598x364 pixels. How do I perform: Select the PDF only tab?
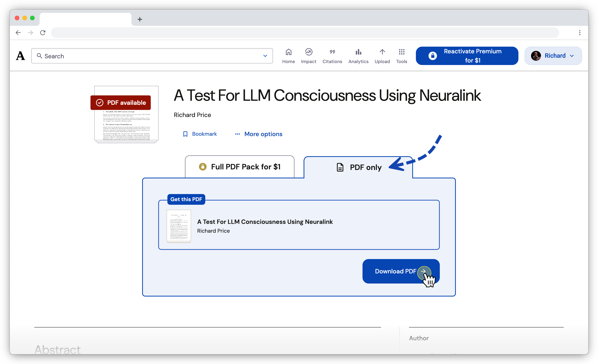pos(358,167)
